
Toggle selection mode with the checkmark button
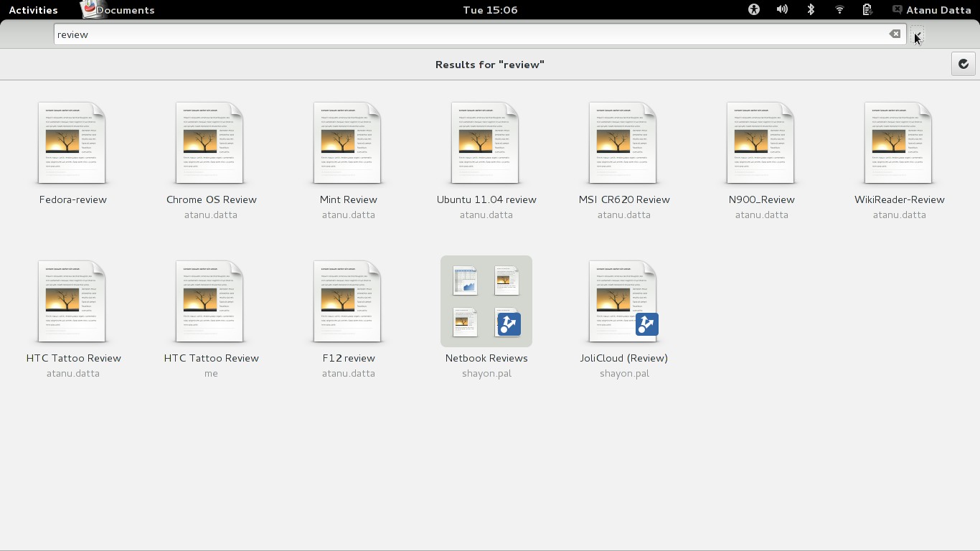click(963, 64)
